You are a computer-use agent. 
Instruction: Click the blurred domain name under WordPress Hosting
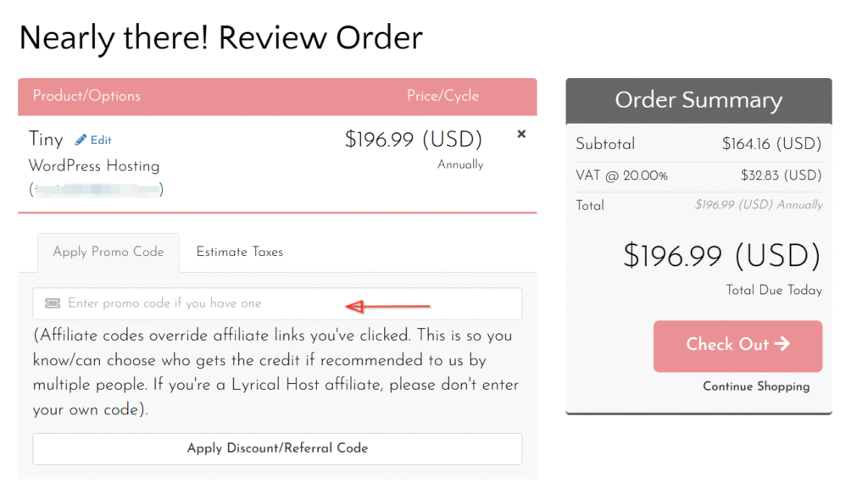pyautogui.click(x=96, y=188)
